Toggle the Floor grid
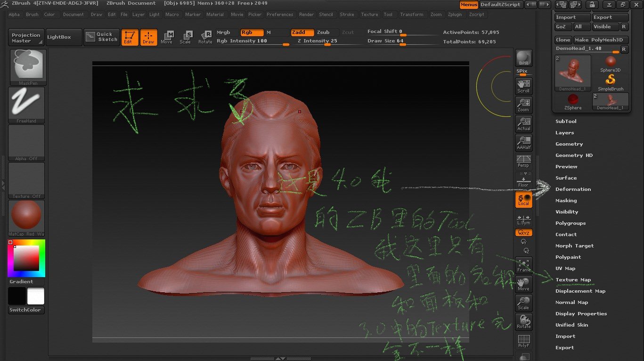The width and height of the screenshot is (644, 361). 523,180
